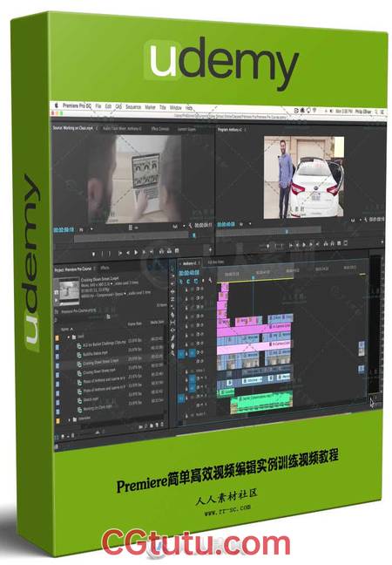Select the Zoom tool in timeline toolbar
The image size is (392, 565).
tap(172, 353)
